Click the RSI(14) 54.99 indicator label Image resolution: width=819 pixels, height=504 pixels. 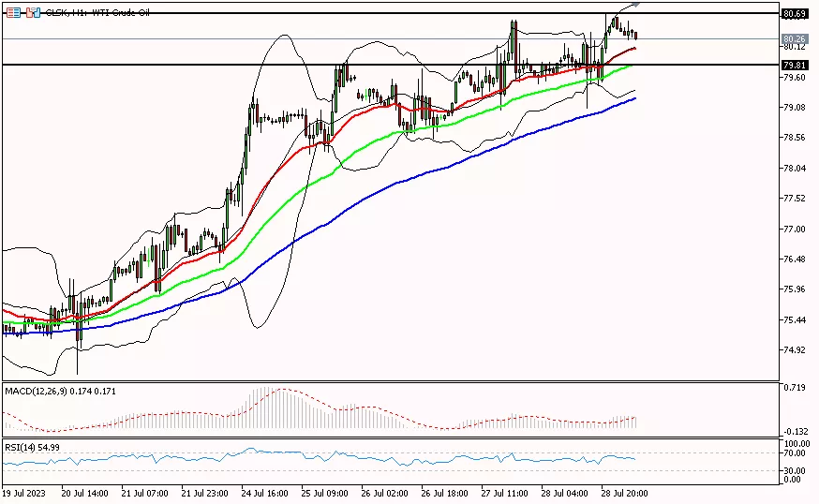pos(33,448)
